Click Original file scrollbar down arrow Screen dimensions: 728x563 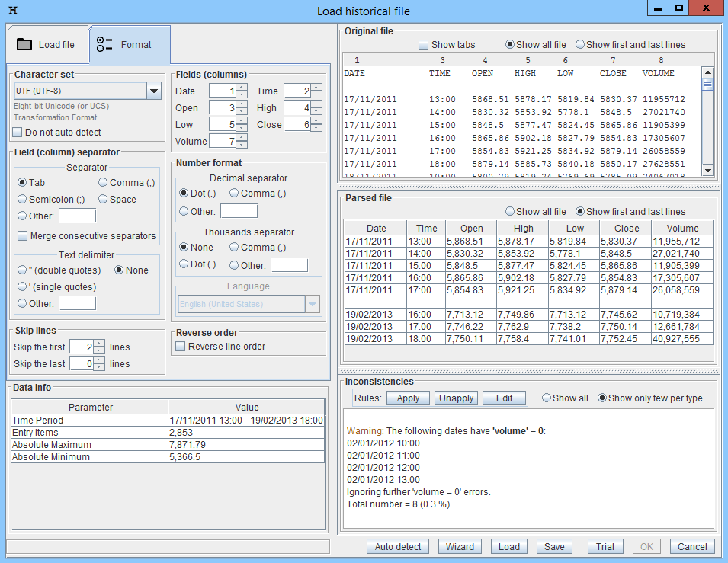(707, 171)
